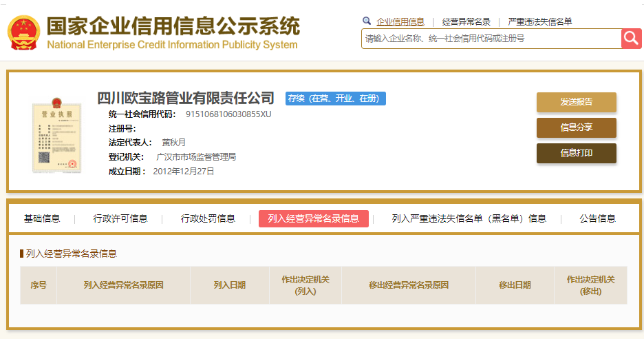Select the 经营异常名录 search category
Viewport: 644px width, 339px height.
(x=466, y=22)
